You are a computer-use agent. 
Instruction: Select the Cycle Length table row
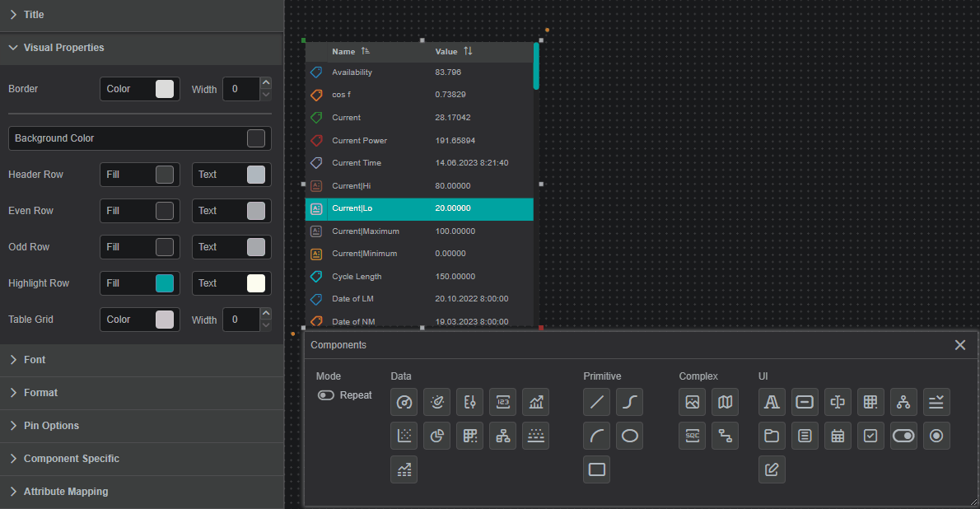pos(419,277)
